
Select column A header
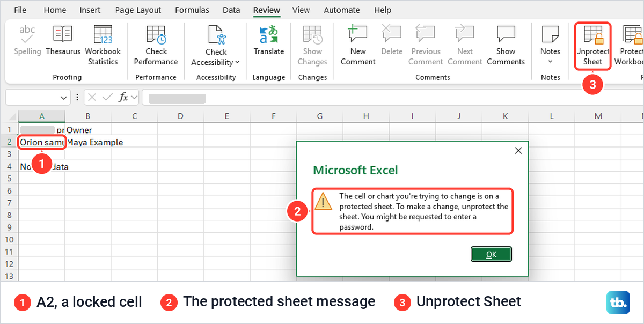coord(42,116)
